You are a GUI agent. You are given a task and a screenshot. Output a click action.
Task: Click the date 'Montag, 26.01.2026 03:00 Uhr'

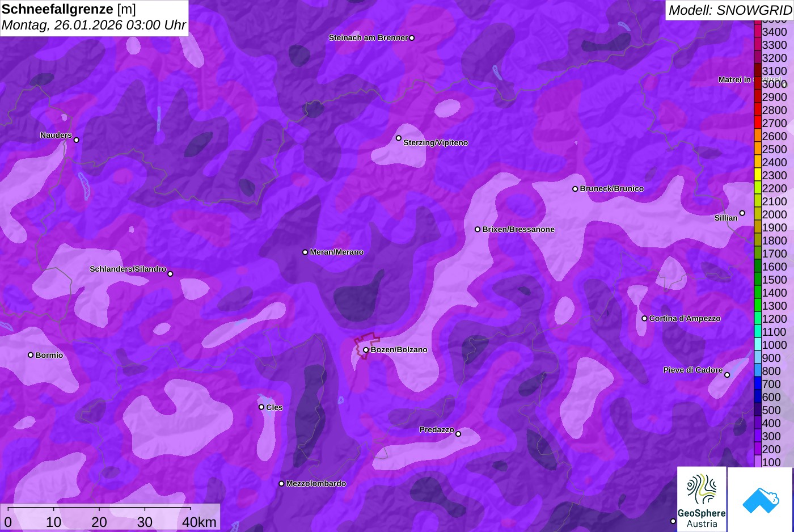[94, 25]
